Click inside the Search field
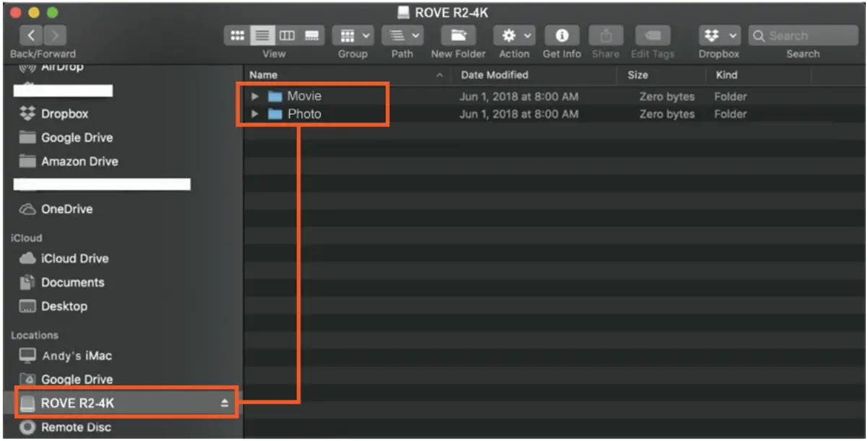Screen dimensions: 868x441 point(802,35)
